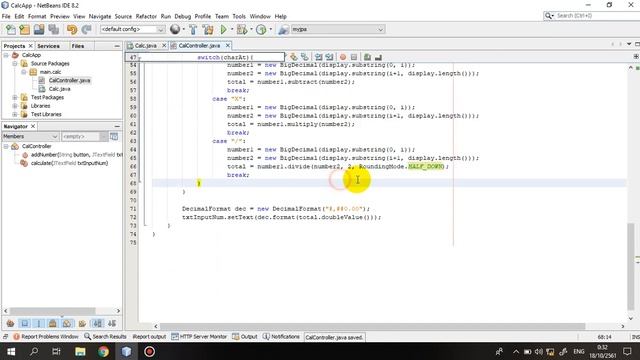Select CalController.java in Projects tree
Viewport: 640px width, 360px height.
[x=69, y=80]
